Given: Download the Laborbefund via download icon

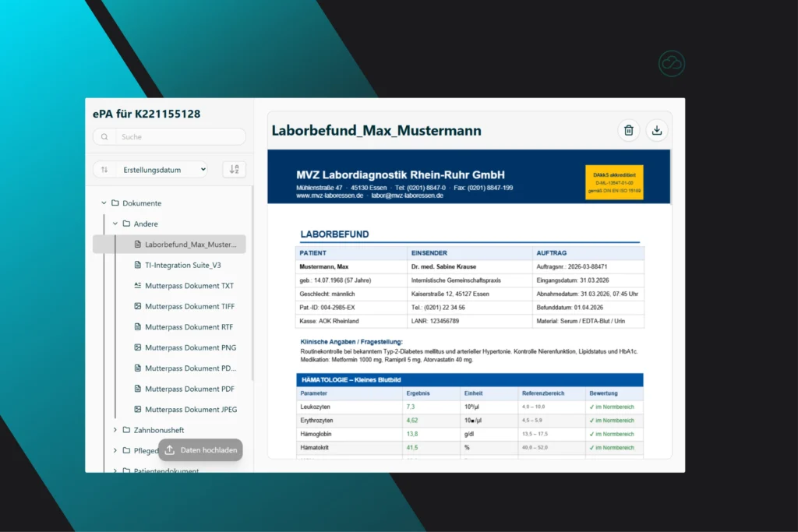Looking at the screenshot, I should pos(657,130).
